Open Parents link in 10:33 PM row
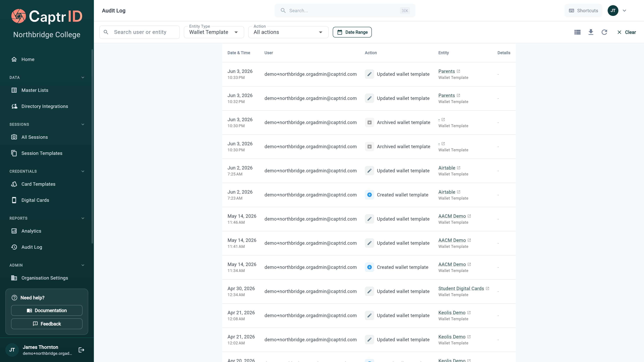The height and width of the screenshot is (362, 644). [x=447, y=71]
